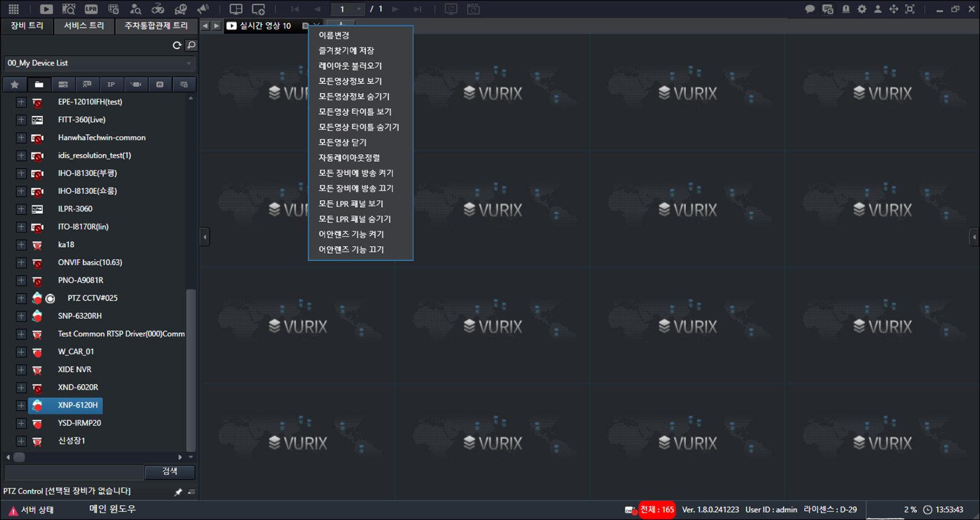Select the W_CAR_01 device
This screenshot has width=980, height=520.
76,352
